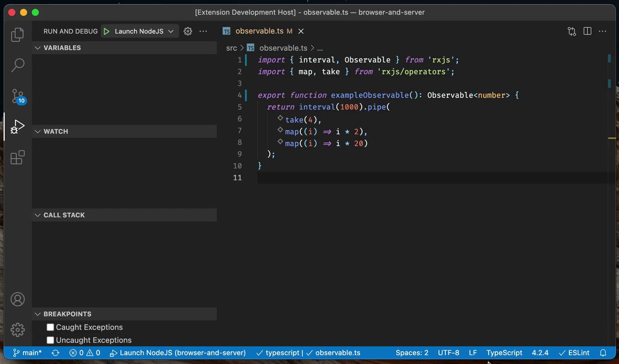Split the editor to the right

588,31
